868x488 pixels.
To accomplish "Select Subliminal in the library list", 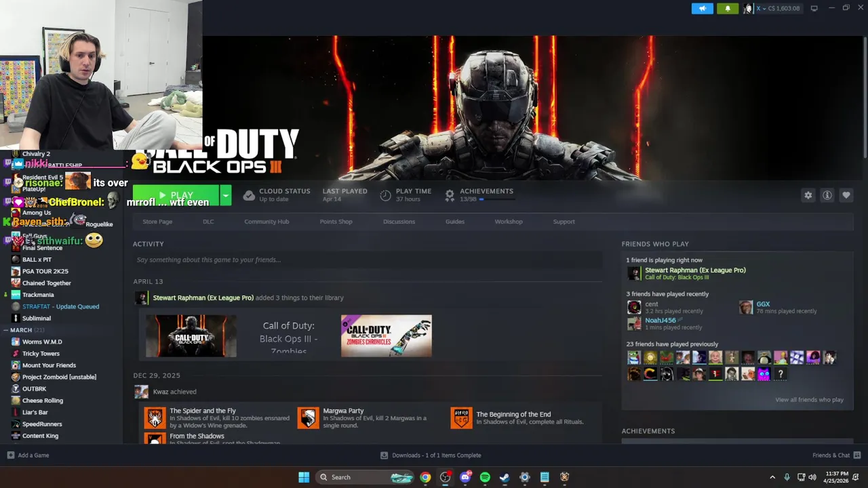I will (x=37, y=319).
